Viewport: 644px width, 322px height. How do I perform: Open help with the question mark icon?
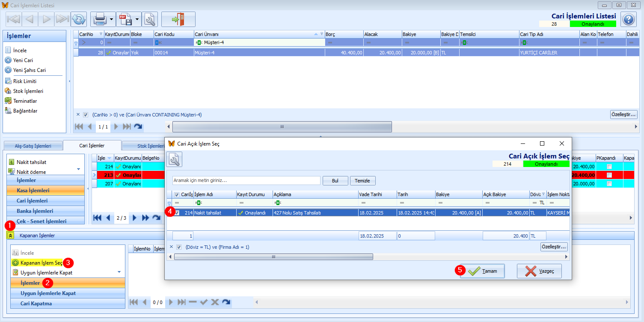[628, 19]
